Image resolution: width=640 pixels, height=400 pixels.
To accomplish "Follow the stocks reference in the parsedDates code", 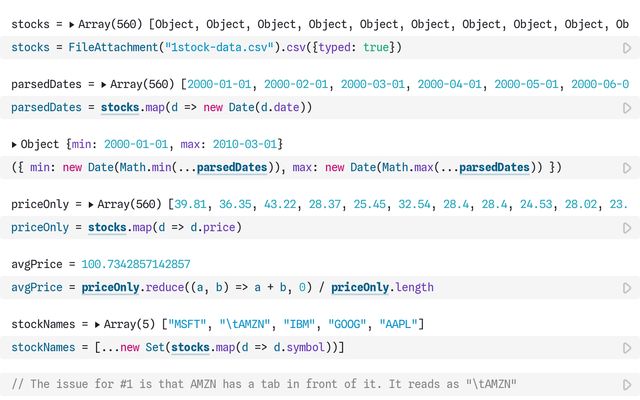I will coord(121,107).
